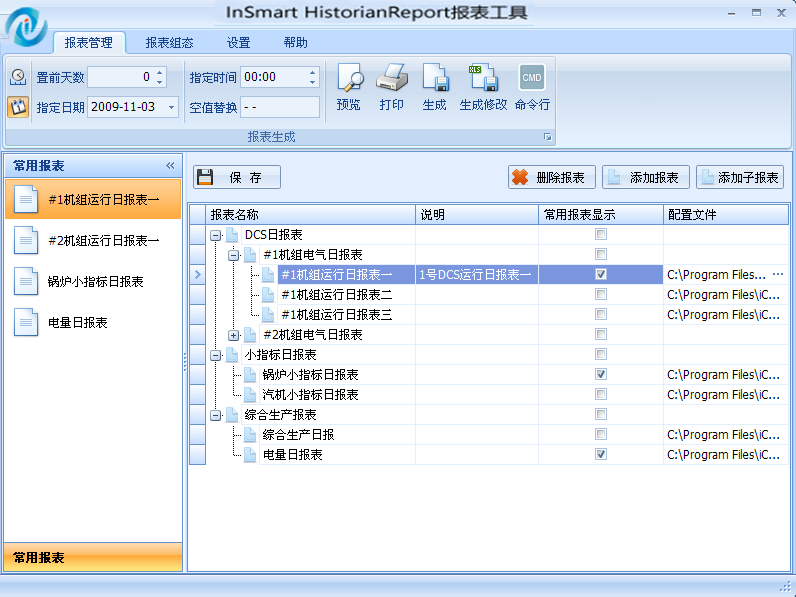
Task: Open the 帮助 ribbon tab
Action: (295, 43)
